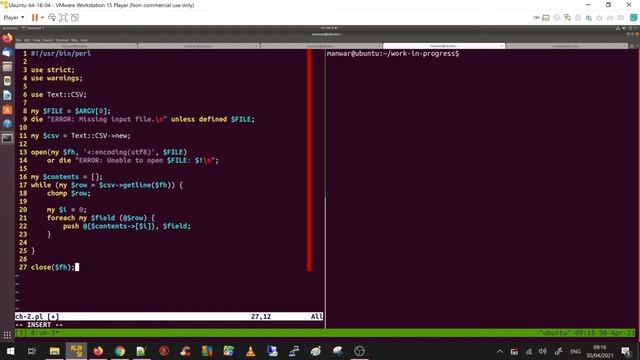The height and width of the screenshot is (360, 640).
Task: Click the VMware sound card device icon
Action: 589,18
